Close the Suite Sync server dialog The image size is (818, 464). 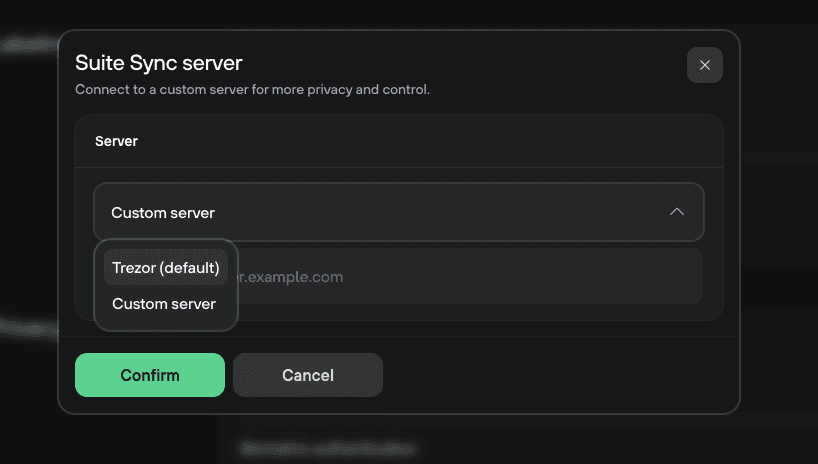(704, 65)
